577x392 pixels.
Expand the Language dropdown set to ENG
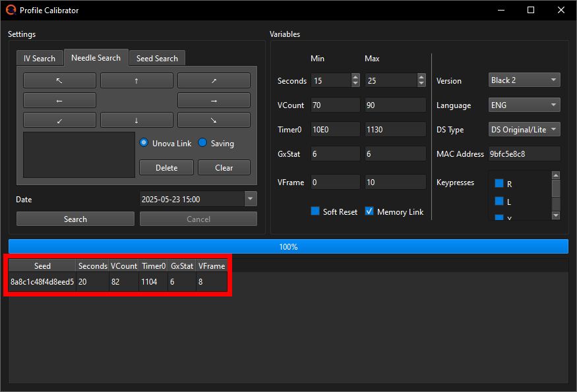coord(524,105)
